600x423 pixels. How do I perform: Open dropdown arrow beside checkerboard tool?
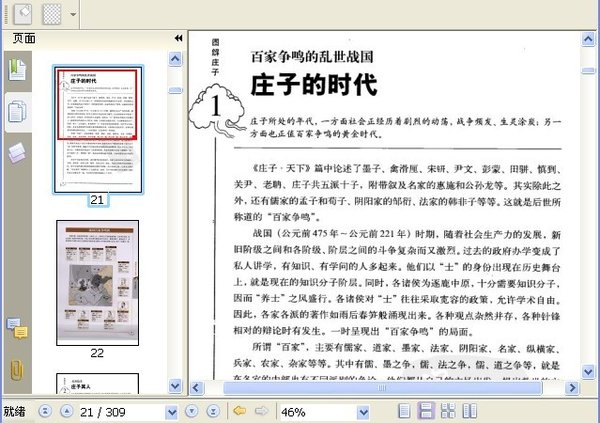[74, 15]
